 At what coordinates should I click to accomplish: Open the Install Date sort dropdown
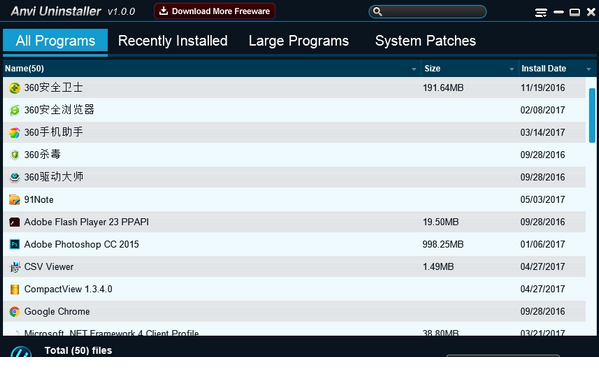(x=589, y=69)
